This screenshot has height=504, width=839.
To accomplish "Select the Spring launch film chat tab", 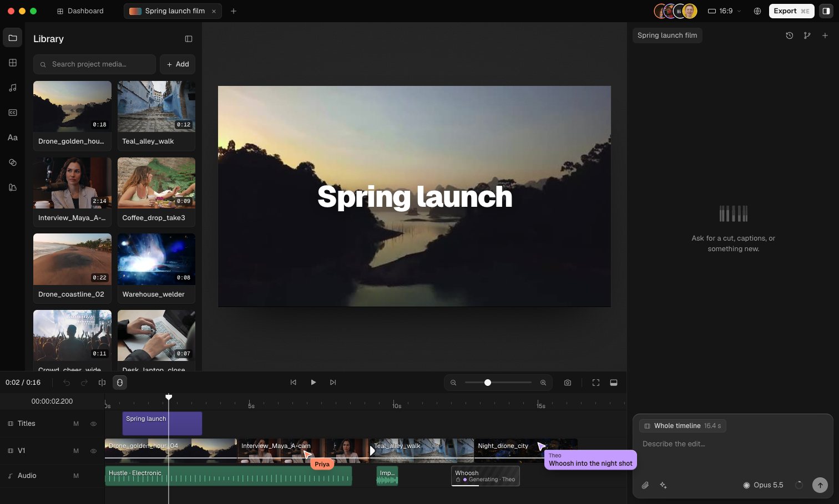I will (x=668, y=35).
